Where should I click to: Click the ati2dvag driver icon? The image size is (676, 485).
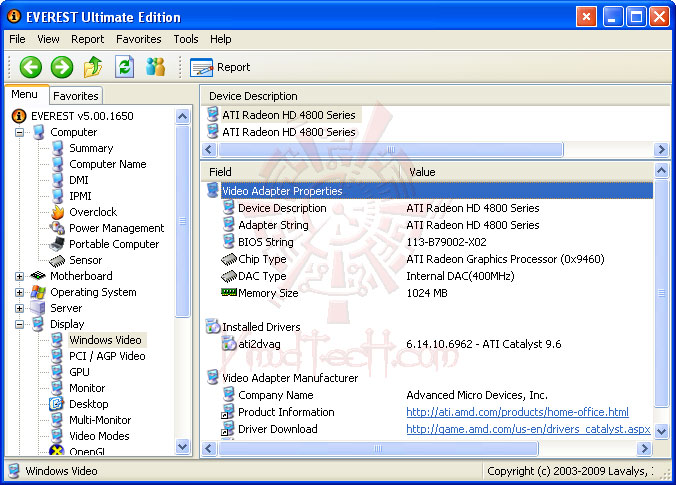pos(228,344)
